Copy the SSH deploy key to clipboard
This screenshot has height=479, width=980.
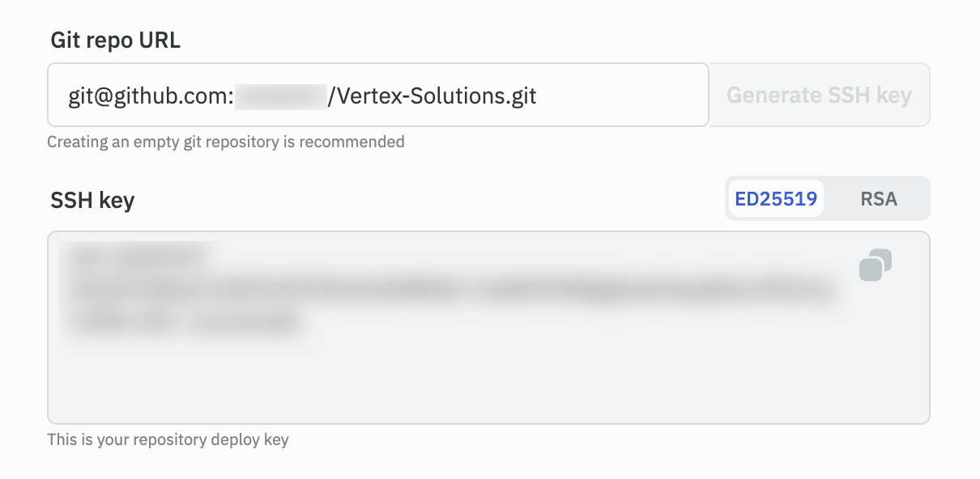875,265
